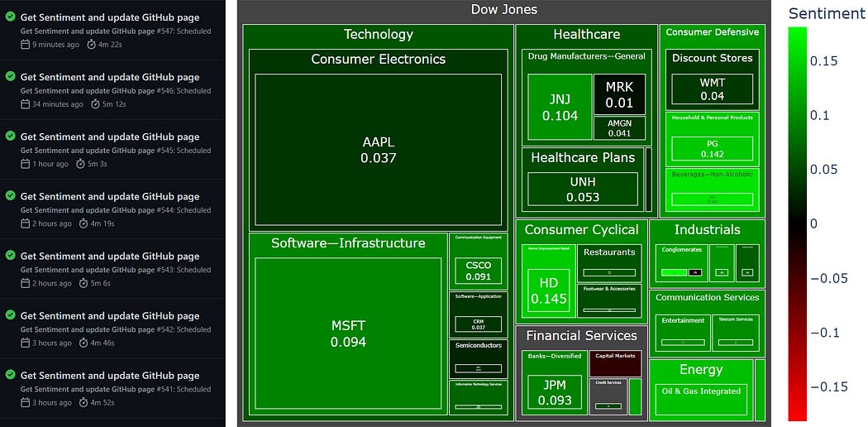
Task: Click the Restaurants industry box
Action: pyautogui.click(x=609, y=264)
